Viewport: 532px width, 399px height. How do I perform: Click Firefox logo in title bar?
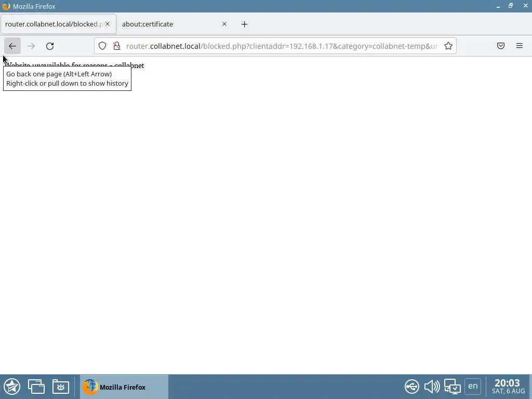click(6, 6)
